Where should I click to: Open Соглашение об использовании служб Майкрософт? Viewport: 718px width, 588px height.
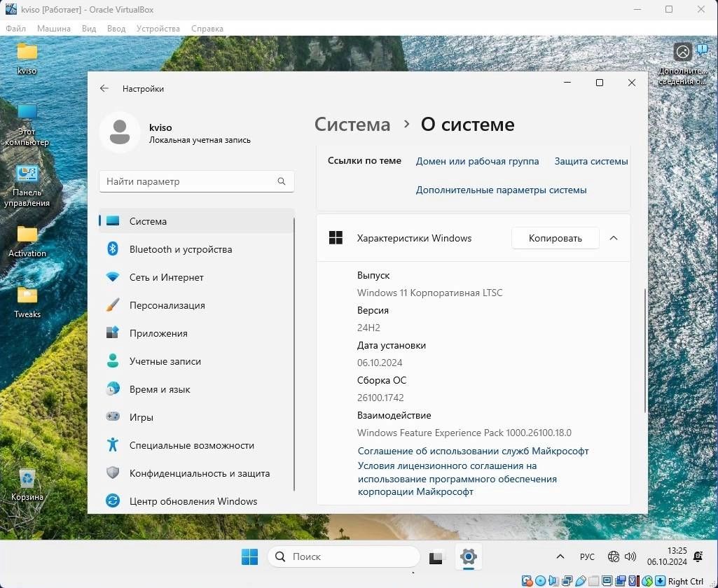(473, 451)
